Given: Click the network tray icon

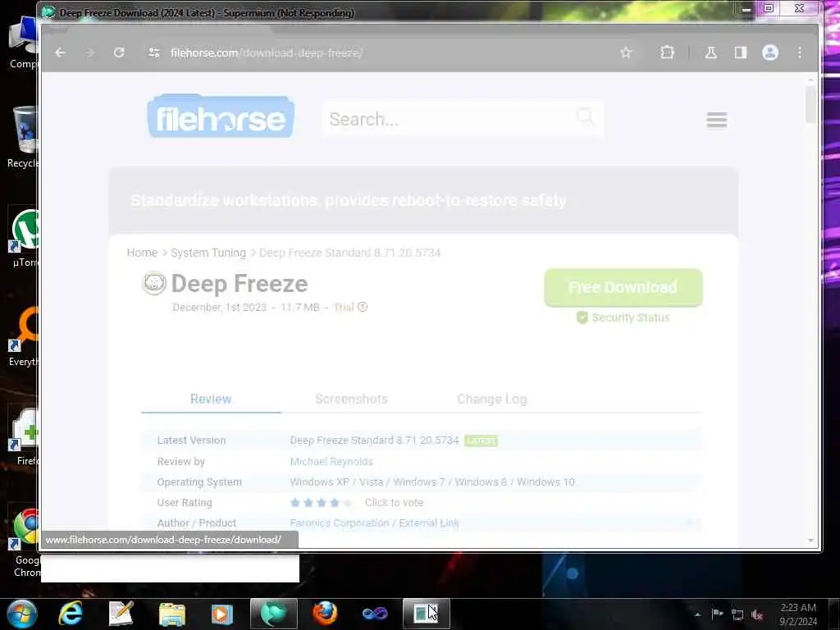Looking at the screenshot, I should [x=737, y=614].
